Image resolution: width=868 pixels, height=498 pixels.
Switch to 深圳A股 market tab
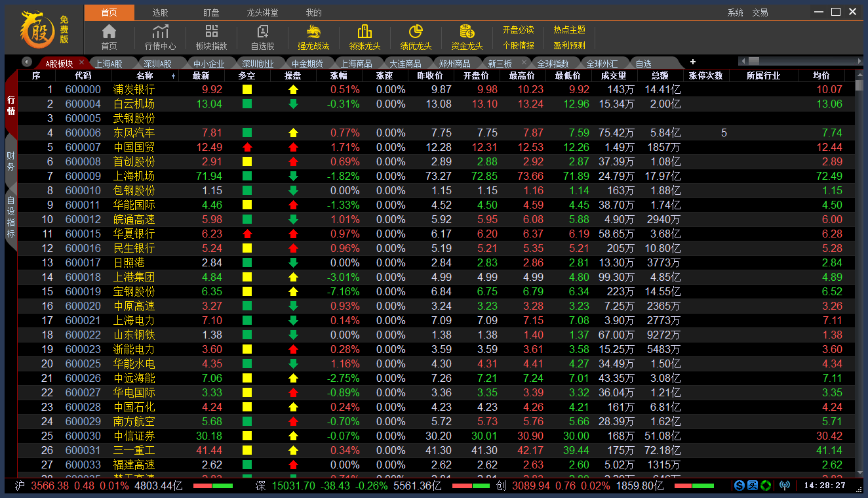(157, 64)
